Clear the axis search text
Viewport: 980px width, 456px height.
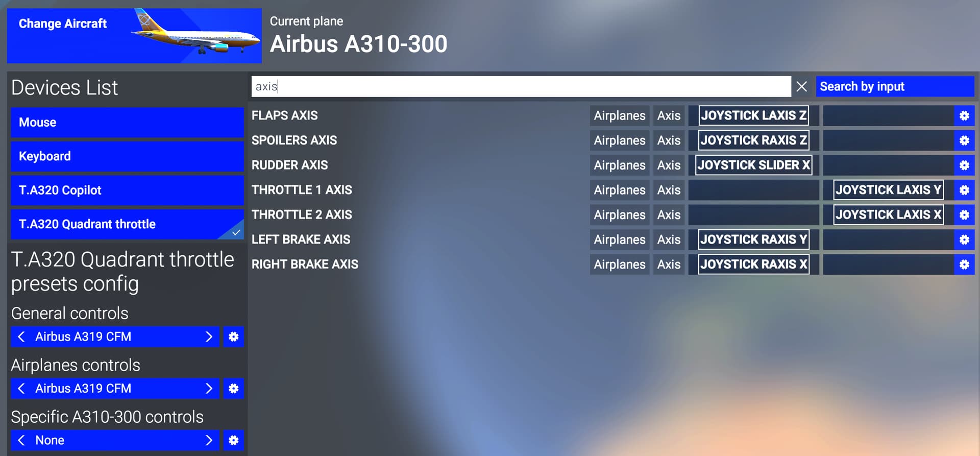coord(801,87)
